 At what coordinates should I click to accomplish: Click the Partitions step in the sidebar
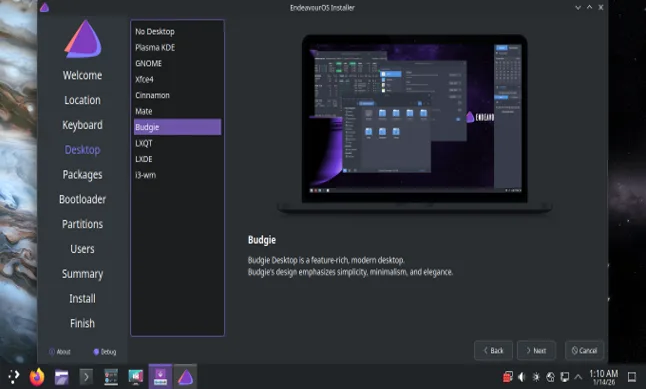coord(82,224)
